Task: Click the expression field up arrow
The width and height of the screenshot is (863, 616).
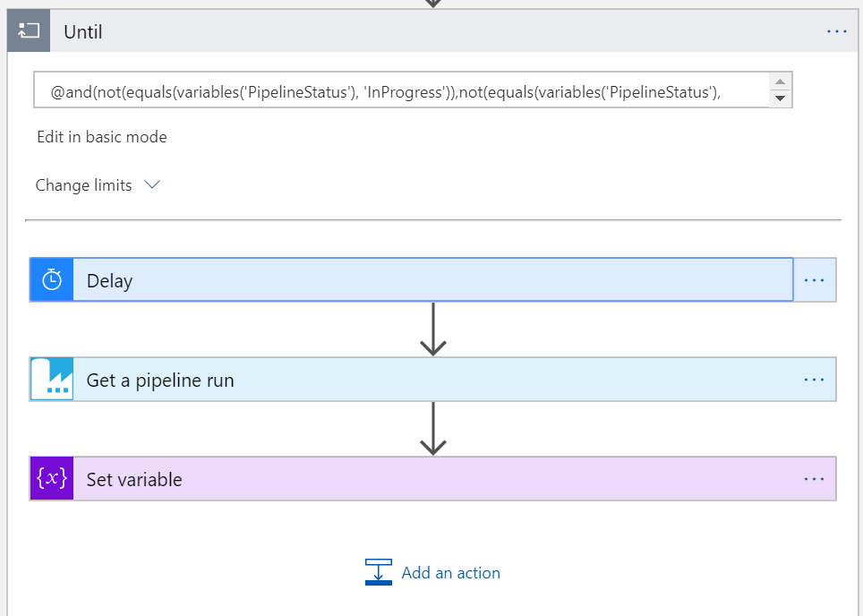Action: pos(780,81)
